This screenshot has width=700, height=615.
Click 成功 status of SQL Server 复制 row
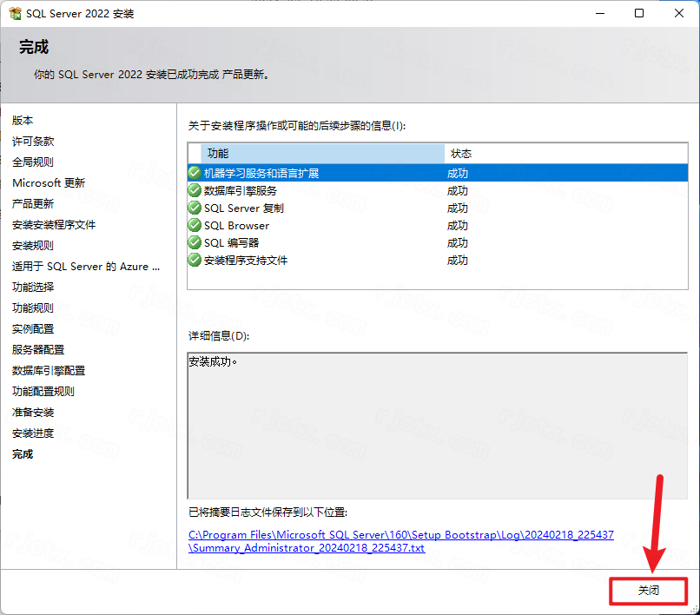point(458,208)
